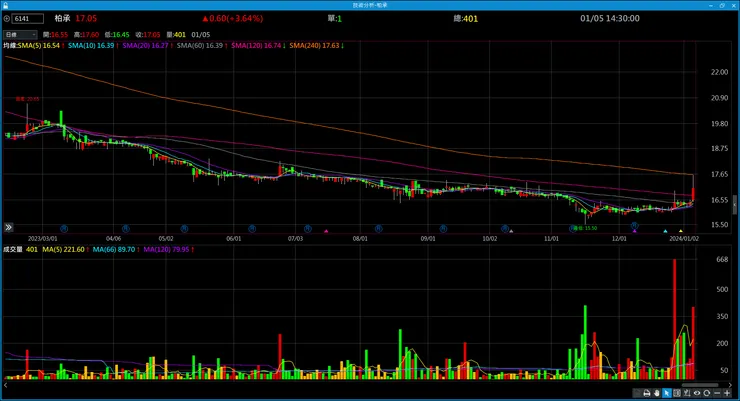Screen dimensions: 740x401
Task: Select the arrow pointer tool
Action: click(x=666, y=393)
